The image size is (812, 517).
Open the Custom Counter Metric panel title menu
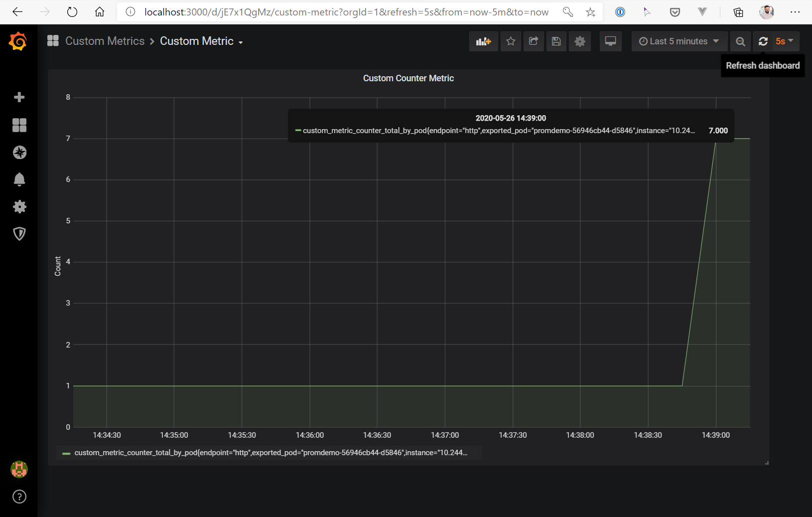[x=408, y=78]
